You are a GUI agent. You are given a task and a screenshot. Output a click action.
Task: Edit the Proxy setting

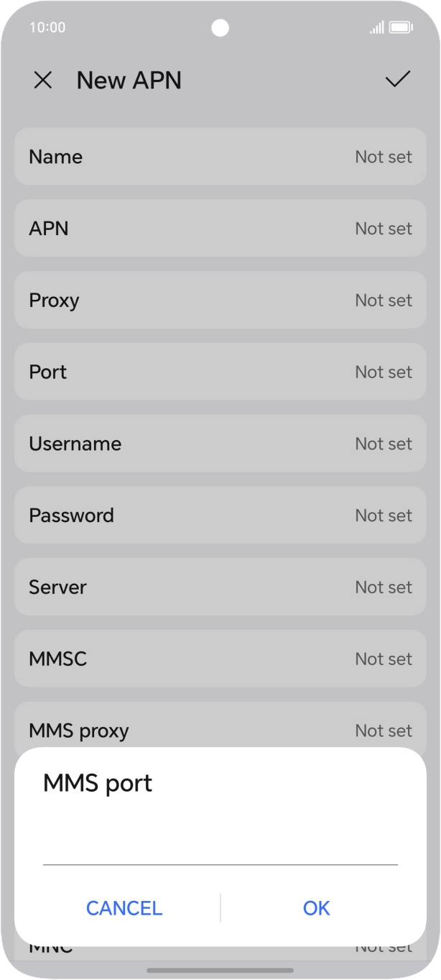pyautogui.click(x=220, y=300)
